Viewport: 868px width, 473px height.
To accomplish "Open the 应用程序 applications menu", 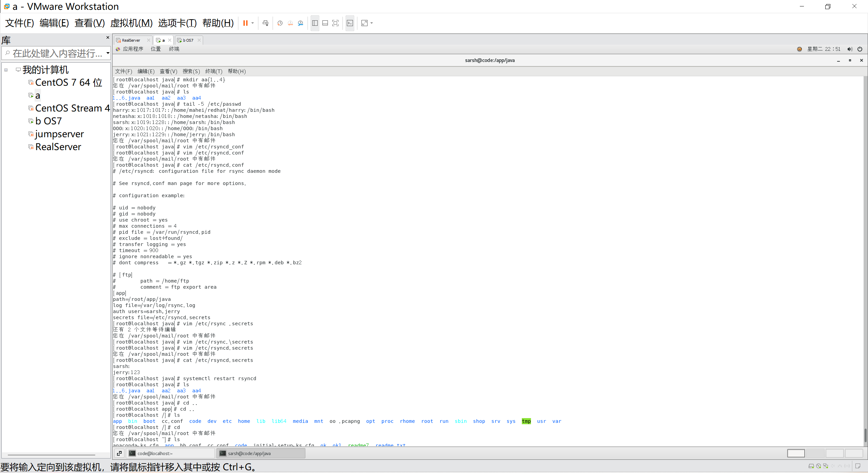I will pyautogui.click(x=133, y=49).
